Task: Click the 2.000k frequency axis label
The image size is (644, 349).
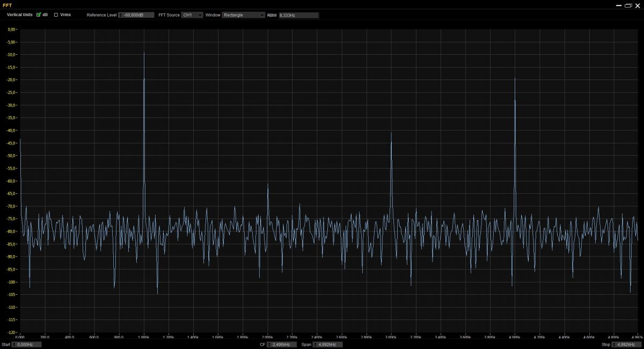Action: [268, 337]
